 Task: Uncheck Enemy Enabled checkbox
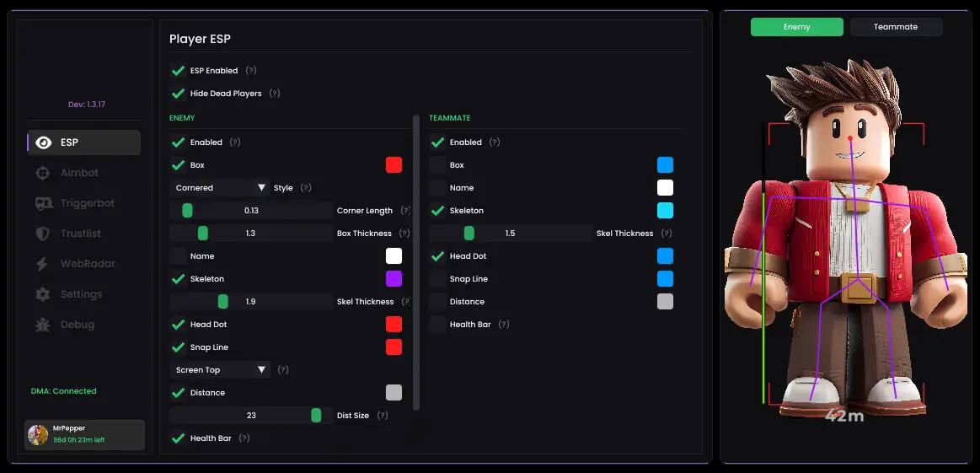coord(178,142)
